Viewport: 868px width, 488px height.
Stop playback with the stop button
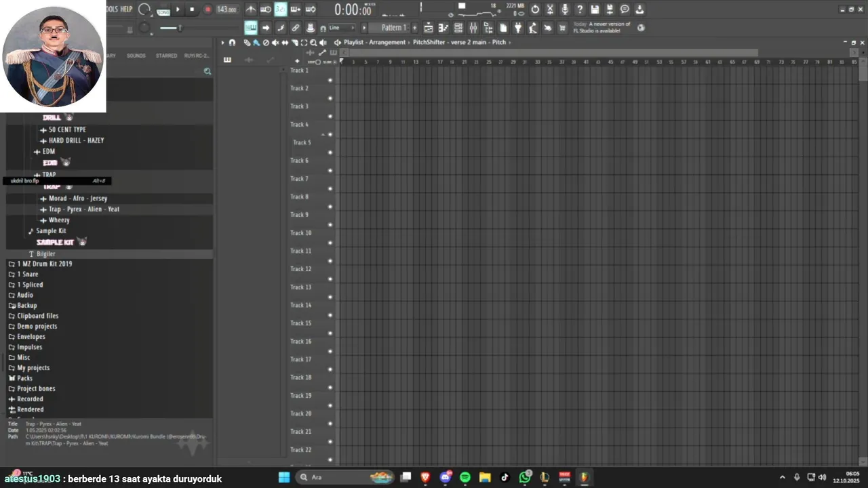(192, 9)
